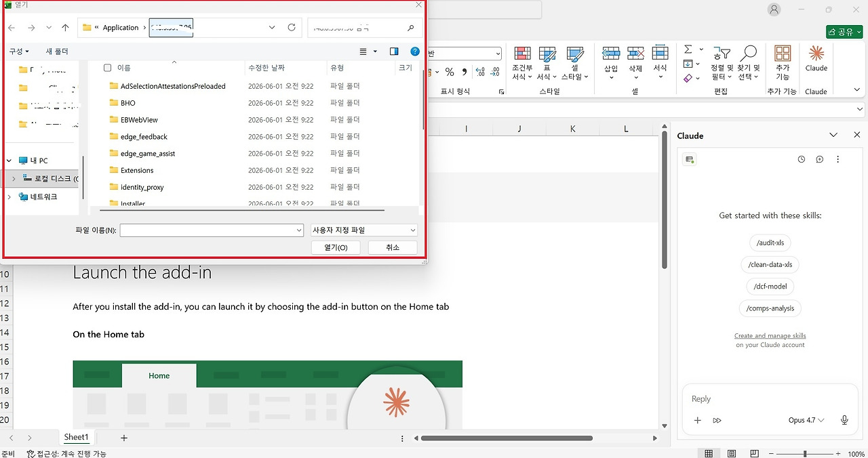Image resolution: width=868 pixels, height=458 pixels.
Task: Open Conditional Formatting (조건부 서식) menu
Action: 522,64
